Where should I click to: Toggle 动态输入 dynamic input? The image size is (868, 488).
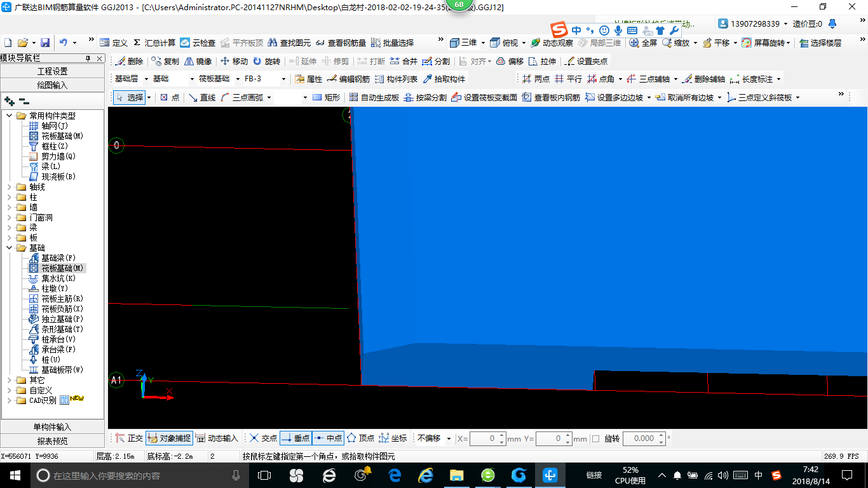217,438
